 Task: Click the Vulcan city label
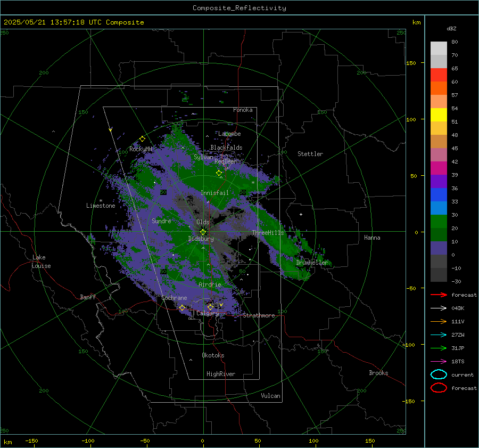point(270,396)
